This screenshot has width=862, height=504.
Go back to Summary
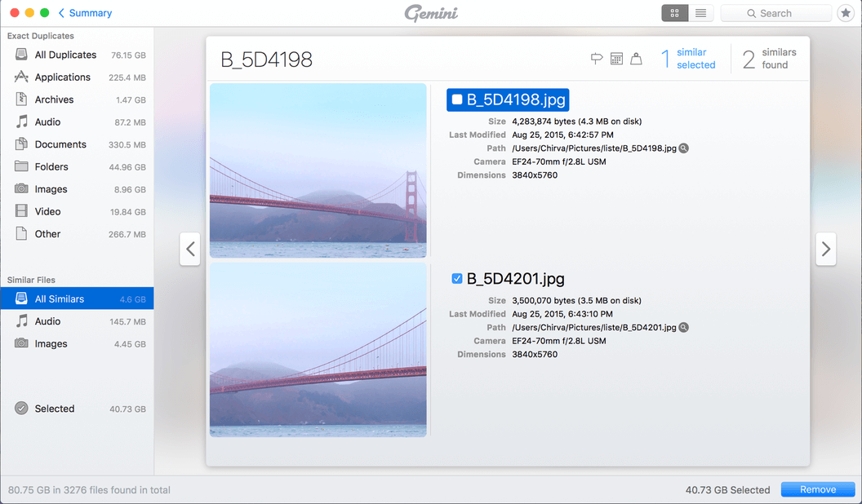[x=85, y=13]
